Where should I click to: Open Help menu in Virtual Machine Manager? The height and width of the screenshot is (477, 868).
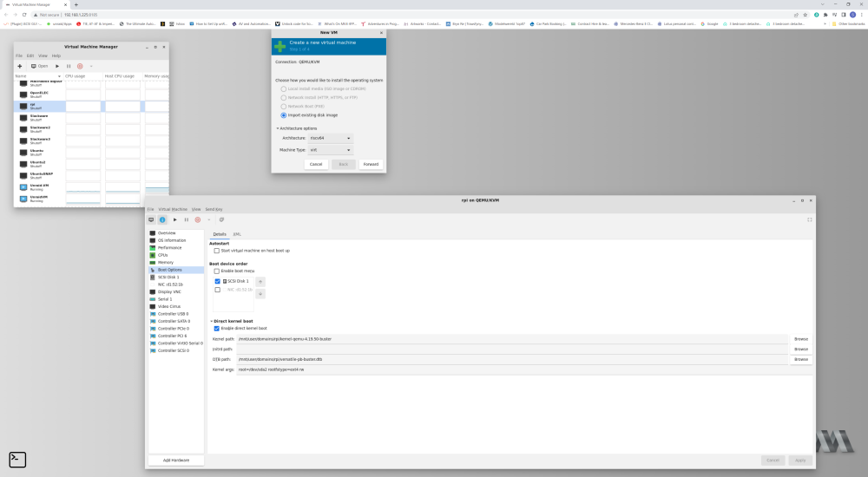point(56,56)
